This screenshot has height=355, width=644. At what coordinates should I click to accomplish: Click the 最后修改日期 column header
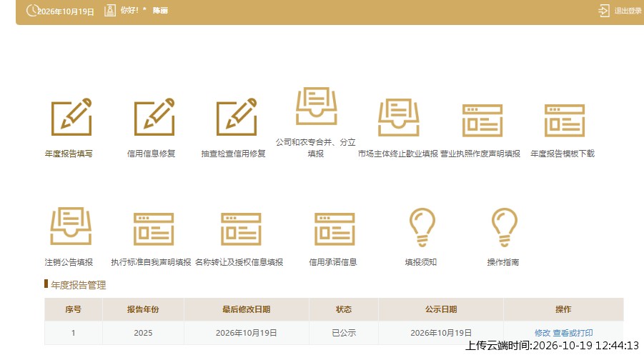pos(247,309)
